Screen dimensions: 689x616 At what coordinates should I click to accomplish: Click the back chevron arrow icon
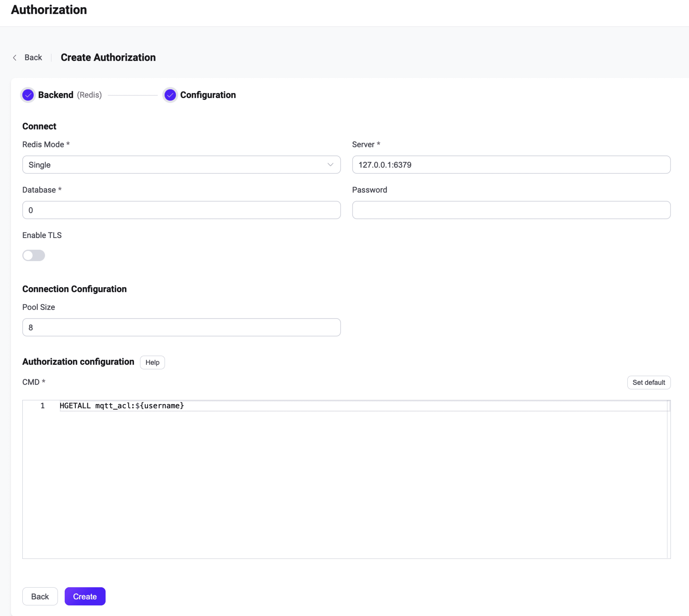point(15,58)
